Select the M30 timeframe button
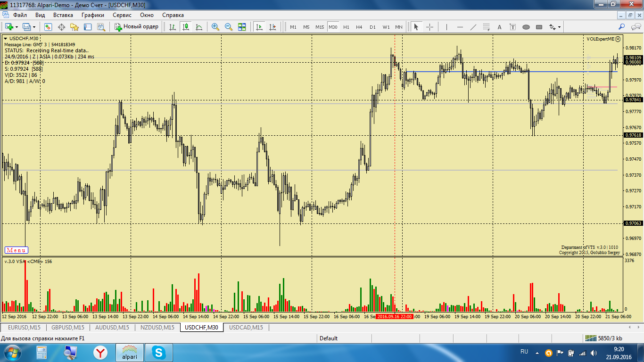 pos(333,27)
